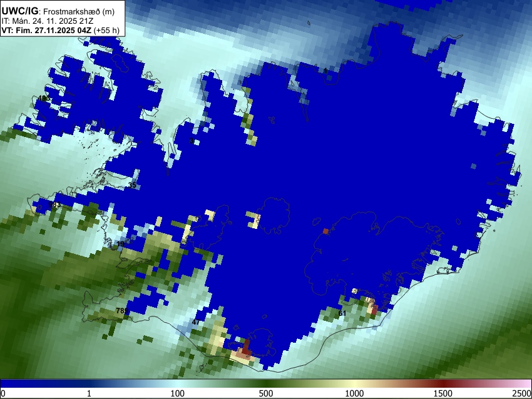
Task: Click the 'UWC/IG: Frostmarkshæð (m)' title text
Action: click(x=58, y=11)
